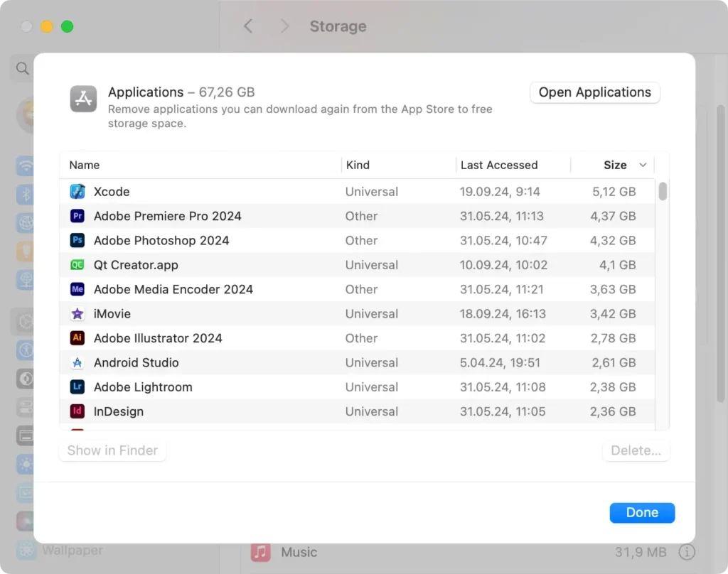This screenshot has height=574, width=728.
Task: Select the iMovie star icon
Action: point(77,314)
